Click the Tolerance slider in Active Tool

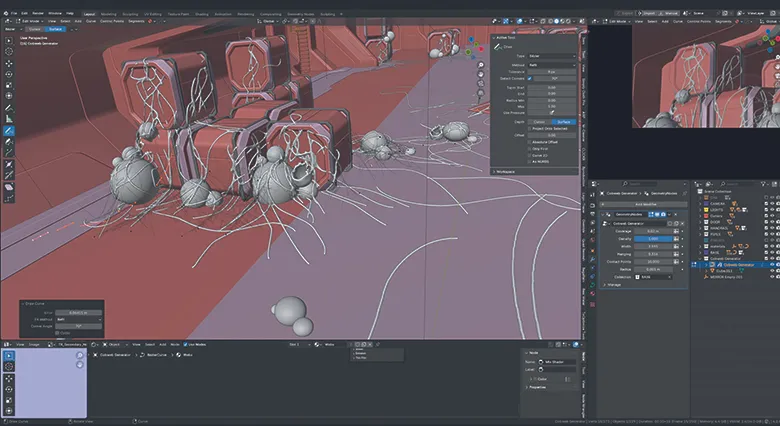click(552, 72)
